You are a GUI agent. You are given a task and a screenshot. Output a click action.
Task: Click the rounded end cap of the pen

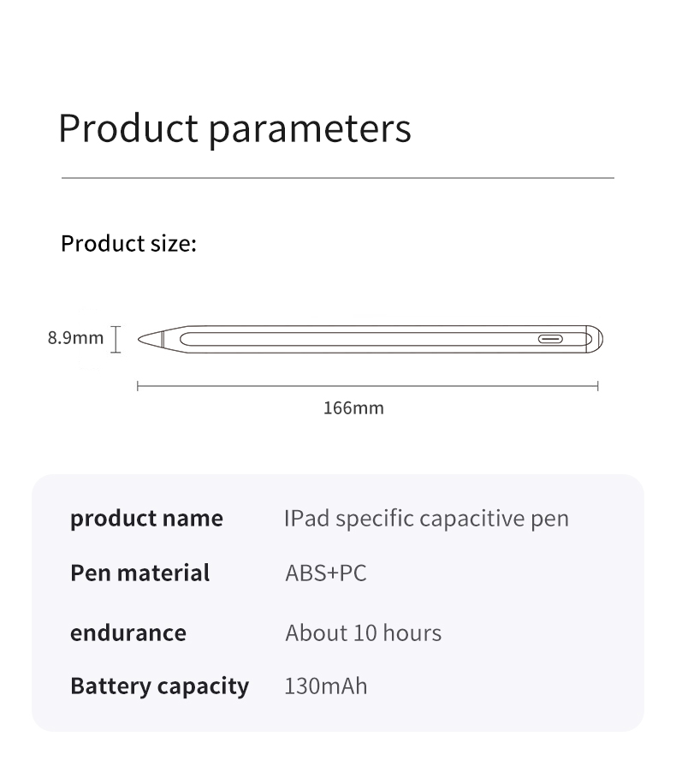tap(595, 339)
